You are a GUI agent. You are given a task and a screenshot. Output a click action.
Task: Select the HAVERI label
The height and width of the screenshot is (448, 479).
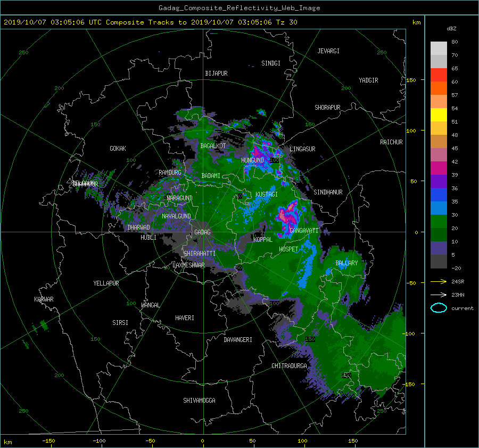185,318
